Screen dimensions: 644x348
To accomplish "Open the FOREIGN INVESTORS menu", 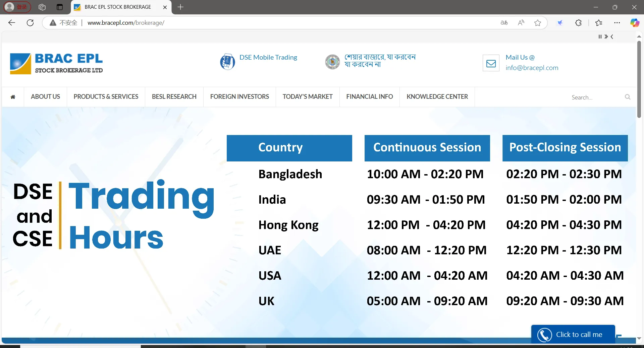I will [x=239, y=97].
